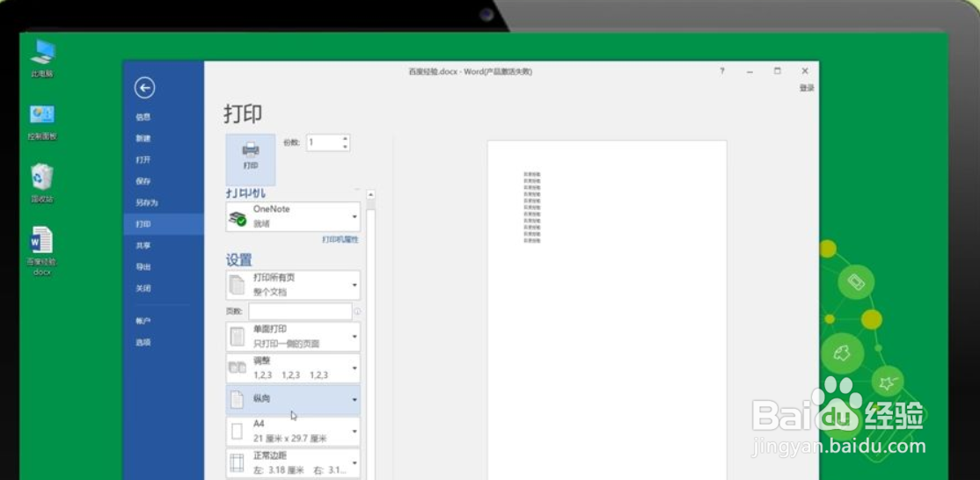Click the copies number field

coord(323,143)
